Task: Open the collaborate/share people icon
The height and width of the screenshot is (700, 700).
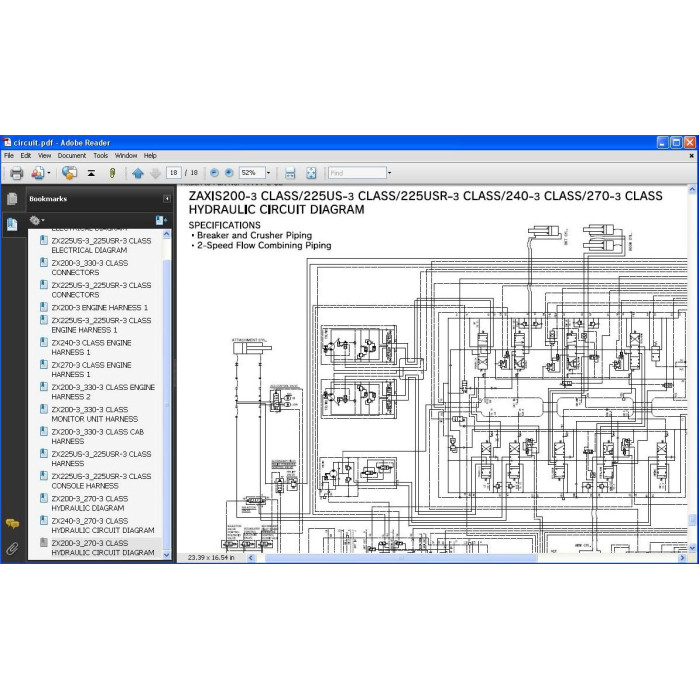Action: 38,173
